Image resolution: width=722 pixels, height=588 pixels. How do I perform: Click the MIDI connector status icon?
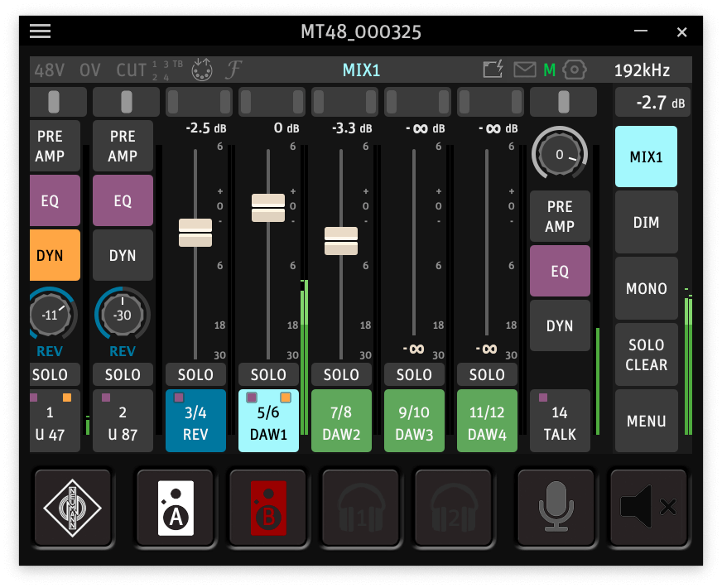coord(201,70)
